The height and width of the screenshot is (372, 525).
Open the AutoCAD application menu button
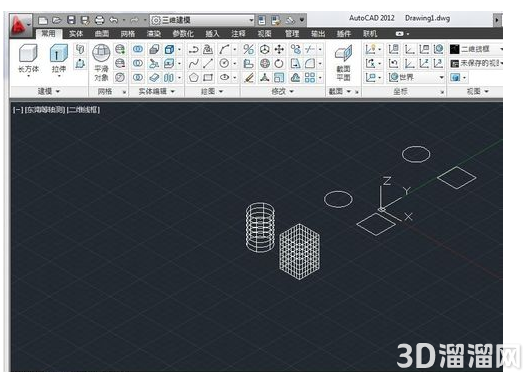point(20,25)
